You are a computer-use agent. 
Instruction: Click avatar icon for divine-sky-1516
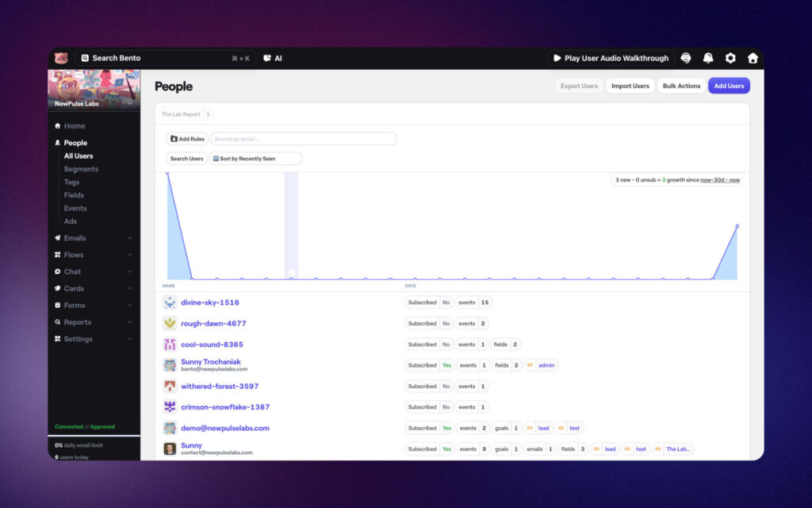tap(170, 302)
